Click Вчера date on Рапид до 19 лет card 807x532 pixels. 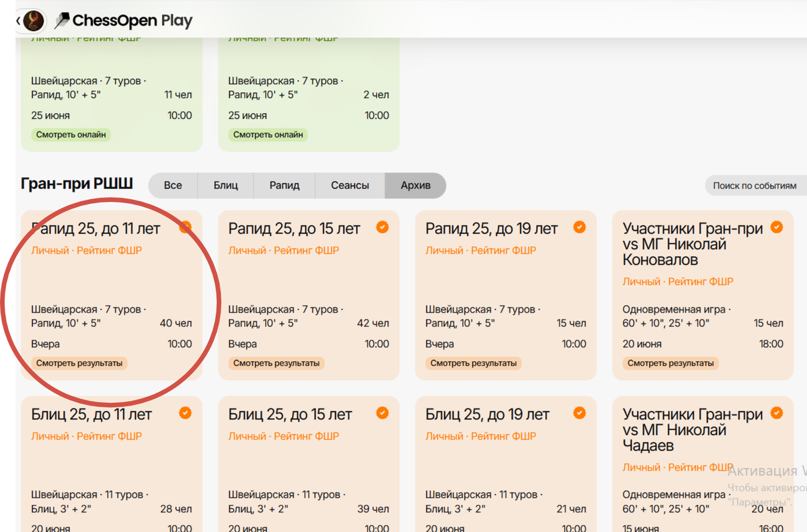click(439, 344)
